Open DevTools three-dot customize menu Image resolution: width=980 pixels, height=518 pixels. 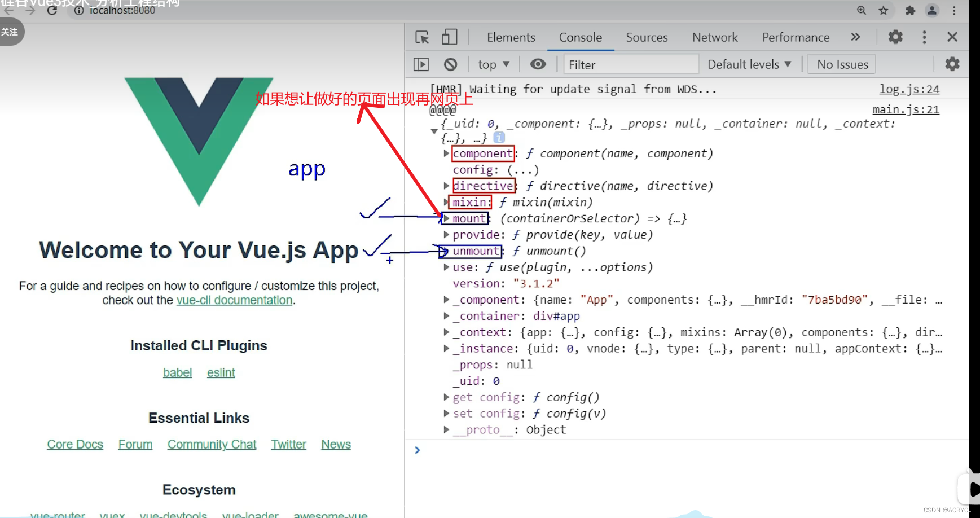[924, 37]
